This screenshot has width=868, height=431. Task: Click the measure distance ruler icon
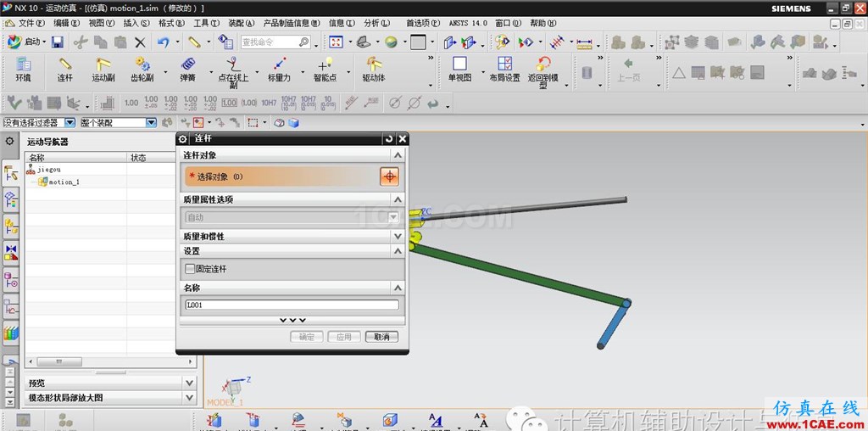[x=584, y=42]
